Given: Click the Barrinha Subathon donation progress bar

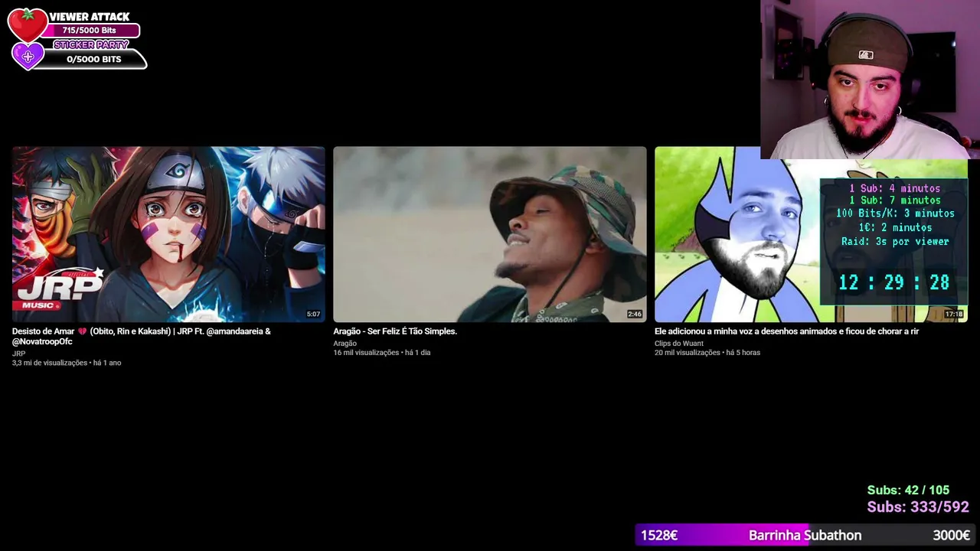Looking at the screenshot, I should (805, 535).
